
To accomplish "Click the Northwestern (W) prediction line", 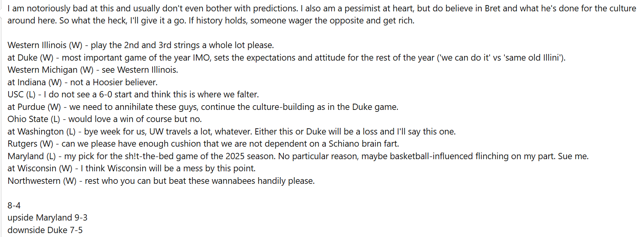I will click(x=161, y=181).
